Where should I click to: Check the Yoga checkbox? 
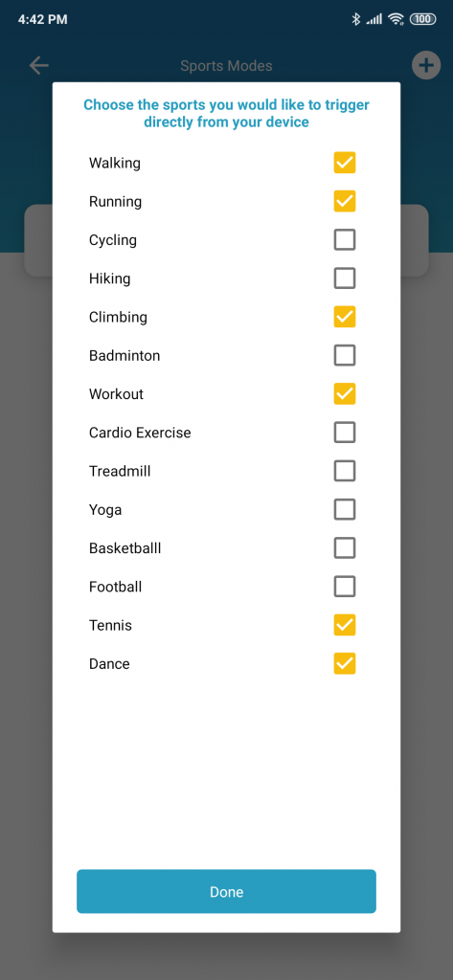[x=345, y=509]
